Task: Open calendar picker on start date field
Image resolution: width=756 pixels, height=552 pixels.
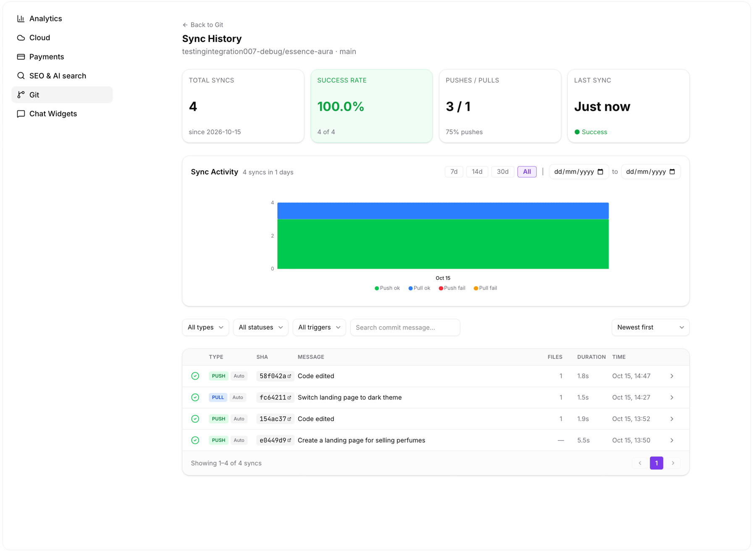Action: (x=600, y=172)
